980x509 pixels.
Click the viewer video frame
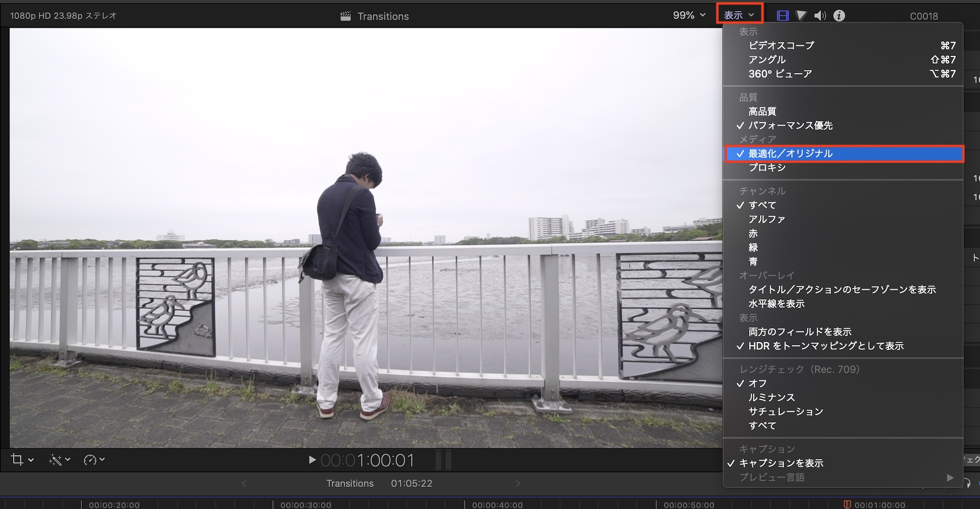pos(366,238)
